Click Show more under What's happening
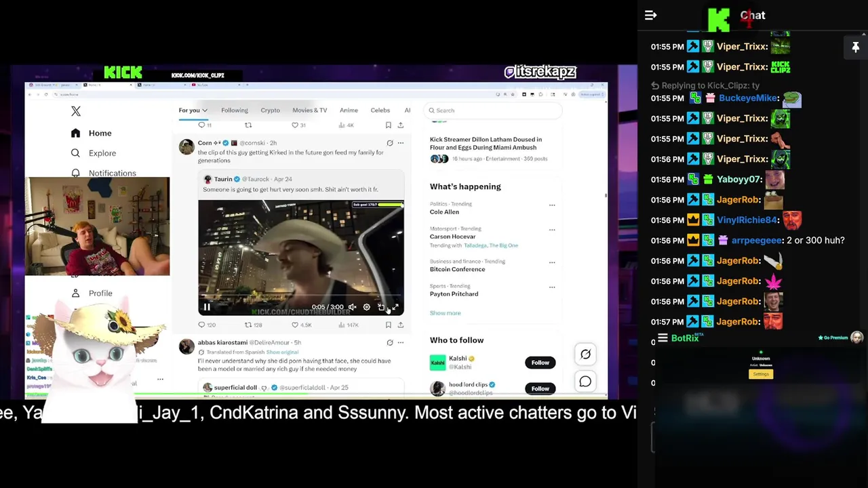Viewport: 868px width, 488px height. 445,313
